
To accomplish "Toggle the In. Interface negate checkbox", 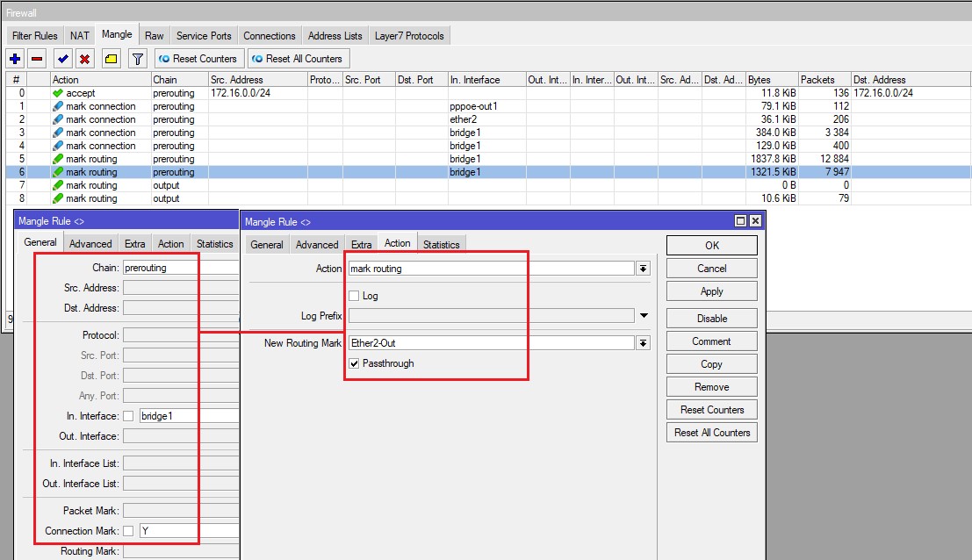I will (x=129, y=416).
